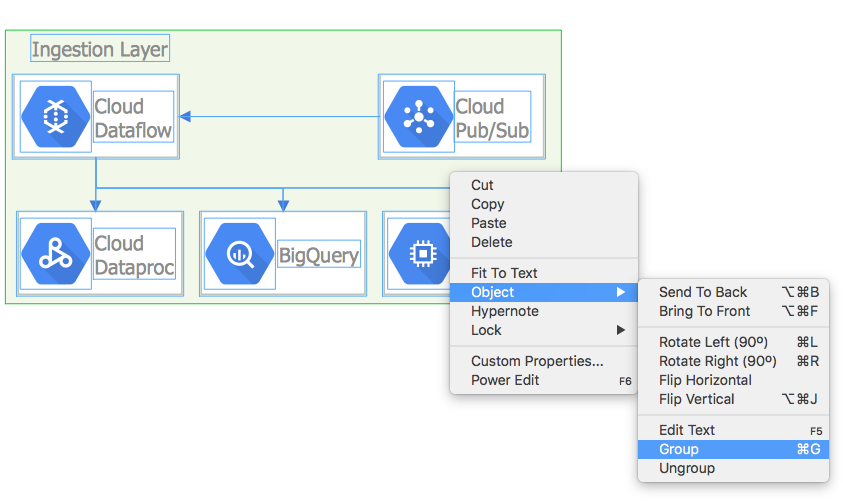Click the Cloud Dataproc label text

tap(134, 255)
